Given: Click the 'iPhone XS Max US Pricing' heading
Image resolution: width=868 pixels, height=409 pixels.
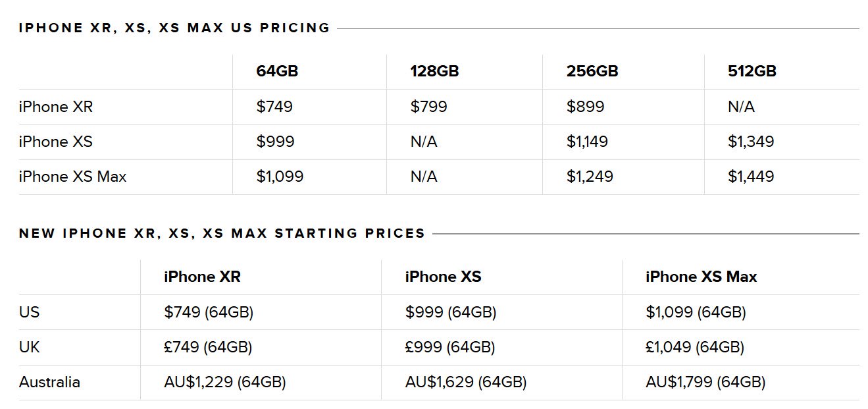Looking at the screenshot, I should click(x=174, y=28).
